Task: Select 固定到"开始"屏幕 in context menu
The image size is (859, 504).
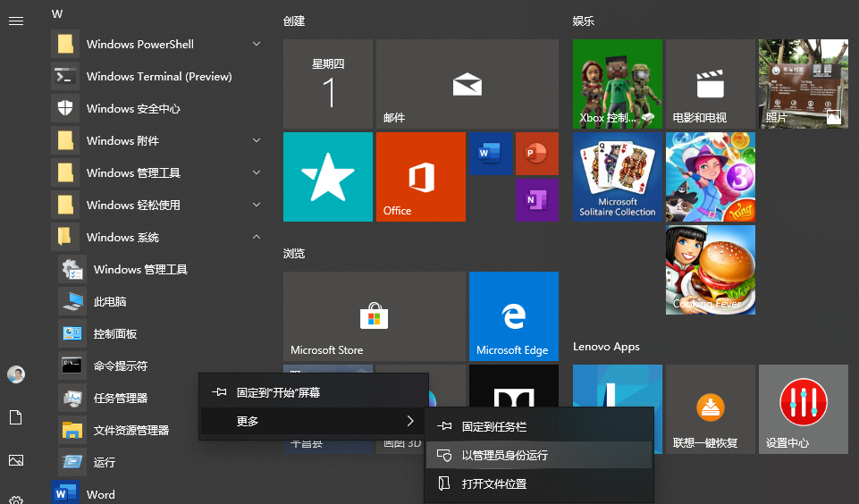Action: 314,392
